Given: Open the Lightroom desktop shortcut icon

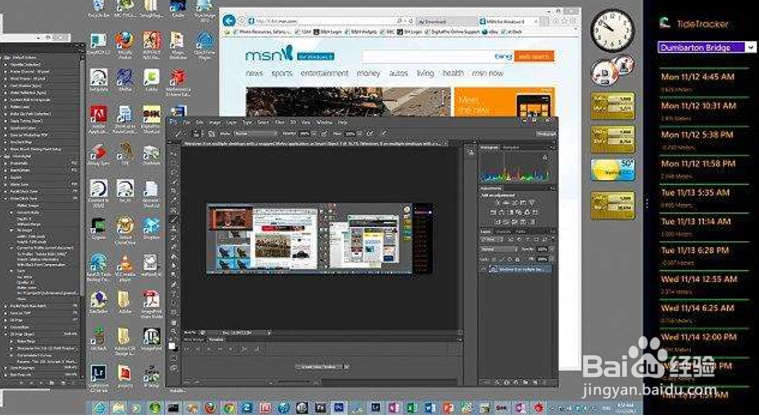Looking at the screenshot, I should coord(99,378).
